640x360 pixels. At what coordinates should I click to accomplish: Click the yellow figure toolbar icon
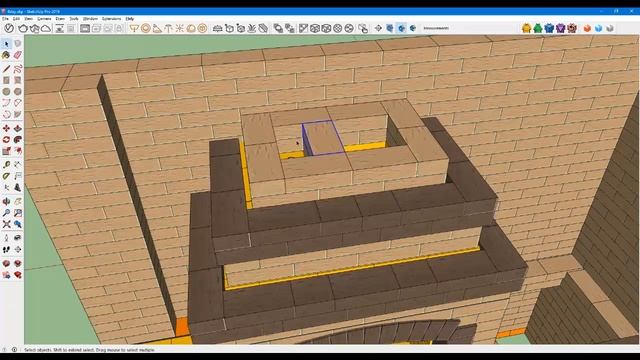click(x=527, y=28)
